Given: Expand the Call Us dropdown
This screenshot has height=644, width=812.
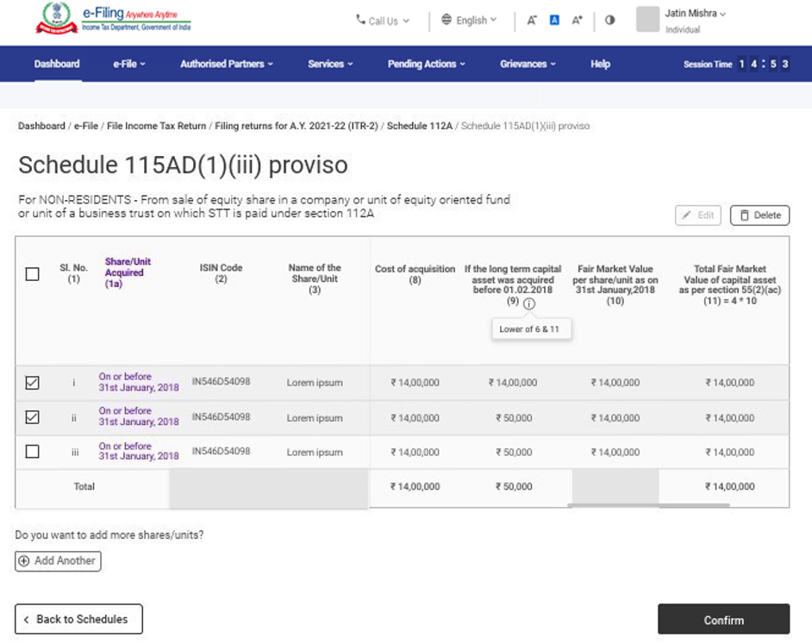Looking at the screenshot, I should pyautogui.click(x=383, y=21).
